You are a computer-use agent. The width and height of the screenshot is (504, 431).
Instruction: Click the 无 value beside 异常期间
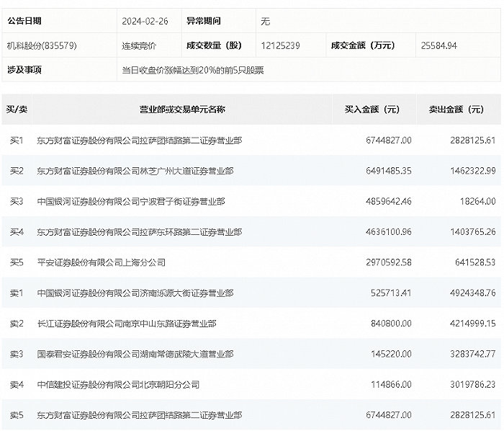click(x=266, y=21)
